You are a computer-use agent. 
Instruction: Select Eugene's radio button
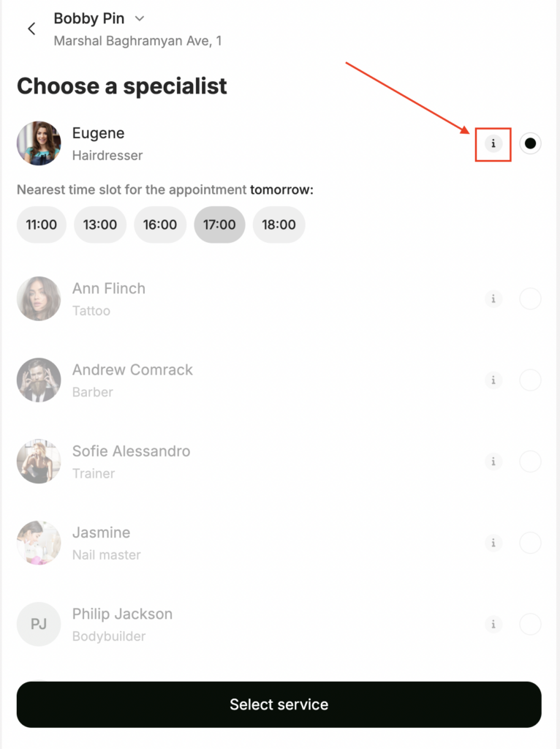(x=530, y=143)
